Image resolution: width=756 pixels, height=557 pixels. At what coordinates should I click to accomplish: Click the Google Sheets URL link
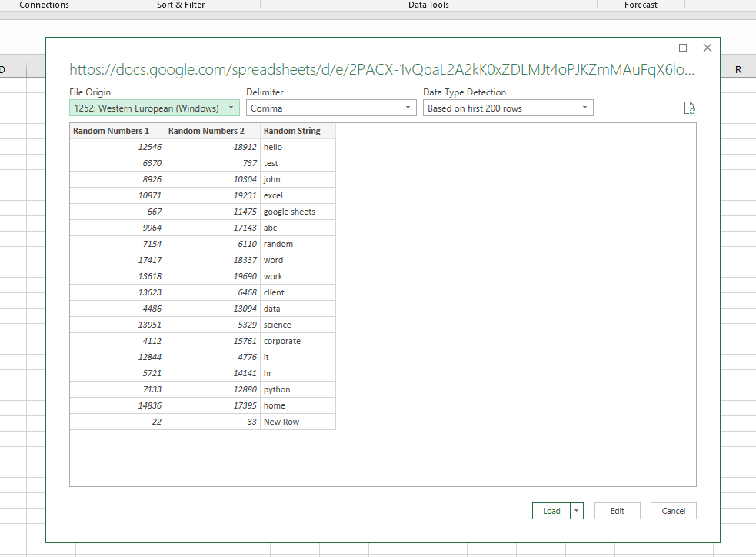[x=381, y=69]
